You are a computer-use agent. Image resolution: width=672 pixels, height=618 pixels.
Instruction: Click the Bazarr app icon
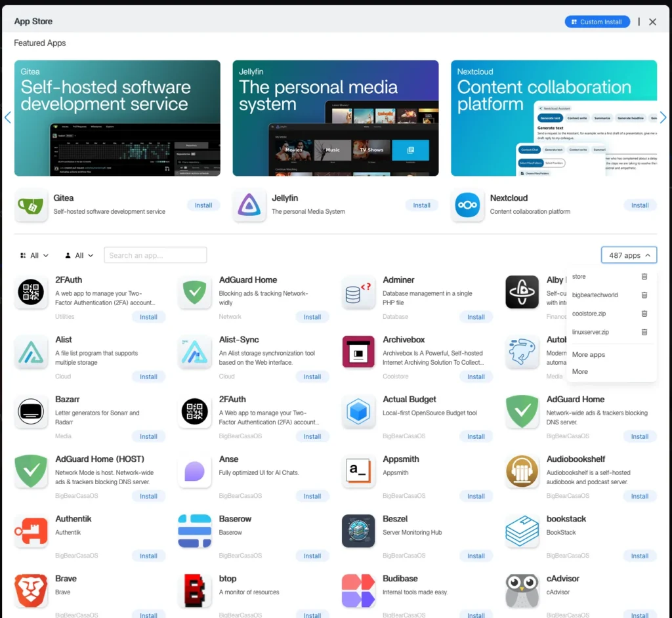(31, 411)
